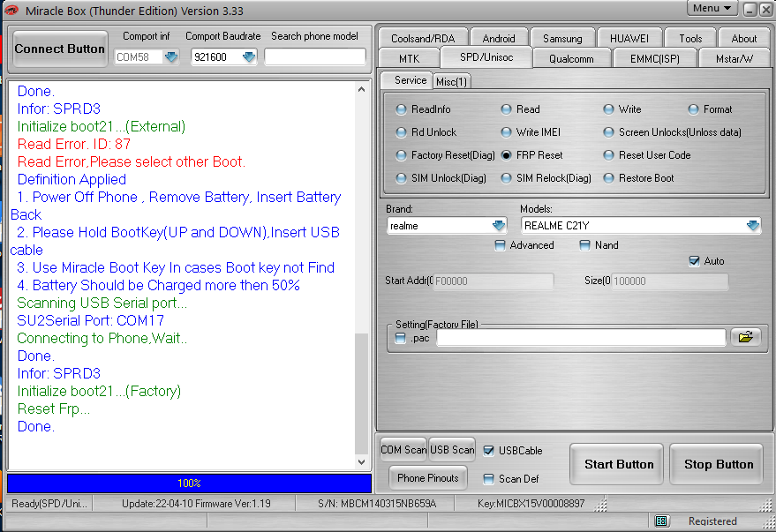Viewport: 776px width, 532px height.
Task: Open the About tab
Action: (744, 39)
